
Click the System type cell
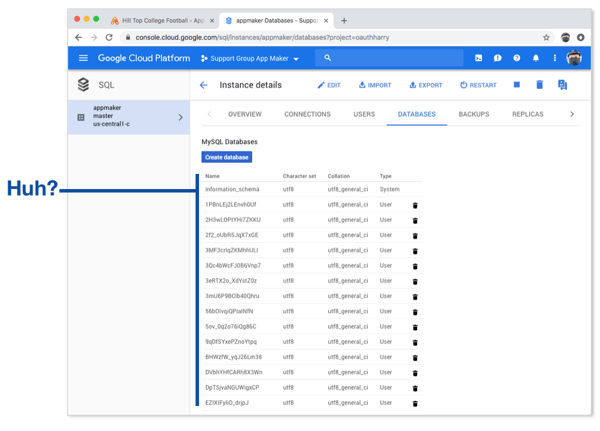pyautogui.click(x=390, y=189)
